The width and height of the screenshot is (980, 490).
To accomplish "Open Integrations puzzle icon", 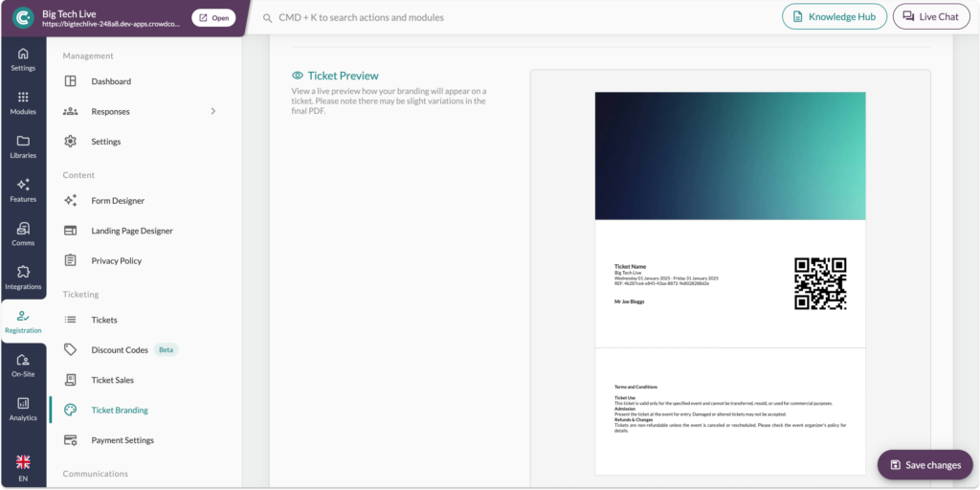I will [x=23, y=273].
